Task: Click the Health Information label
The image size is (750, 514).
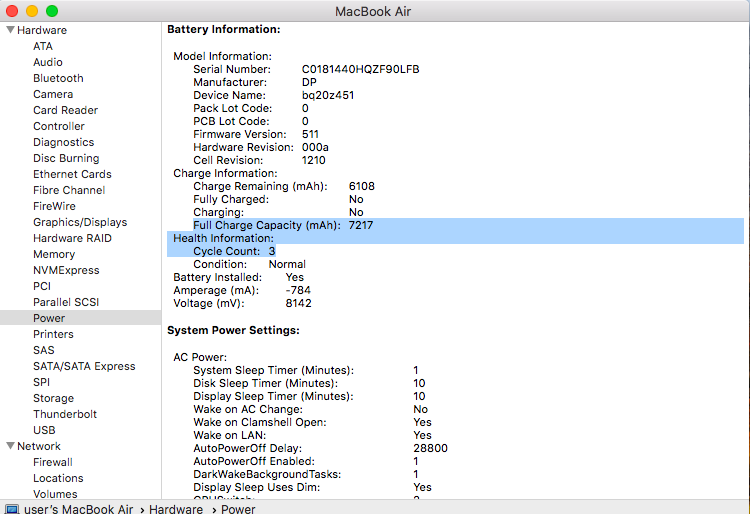Action: 223,238
